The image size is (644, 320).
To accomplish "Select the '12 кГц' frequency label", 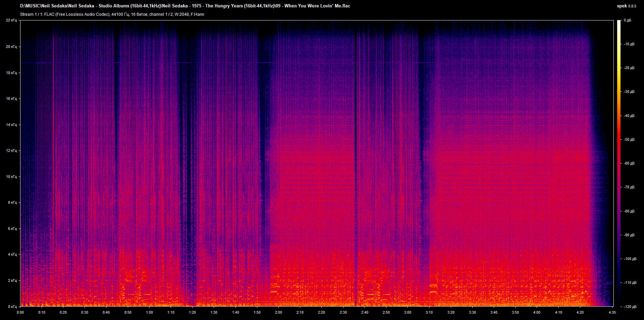I will point(11,150).
